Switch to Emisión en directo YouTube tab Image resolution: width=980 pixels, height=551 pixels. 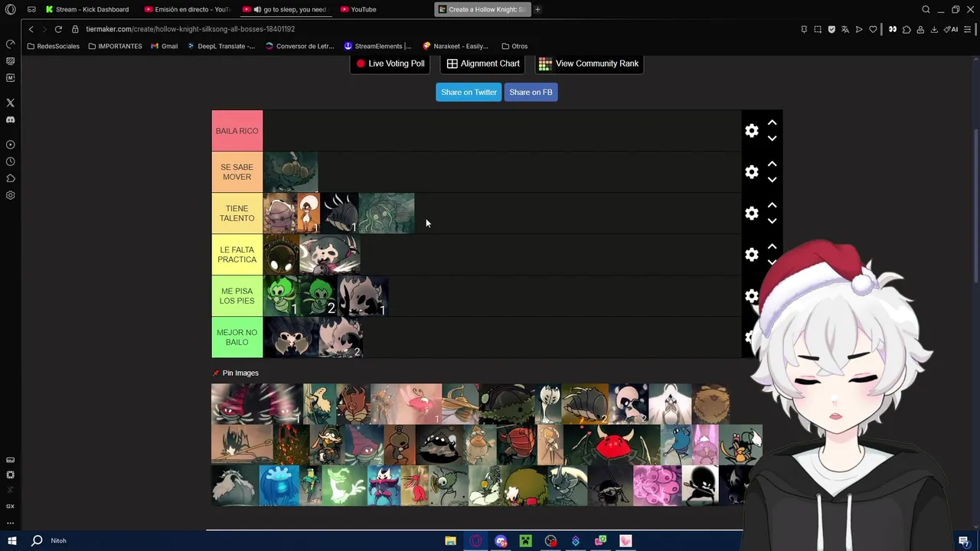coord(188,9)
